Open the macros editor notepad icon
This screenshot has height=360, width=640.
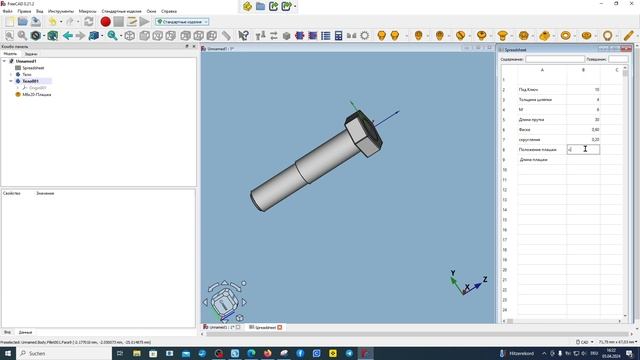click(131, 22)
